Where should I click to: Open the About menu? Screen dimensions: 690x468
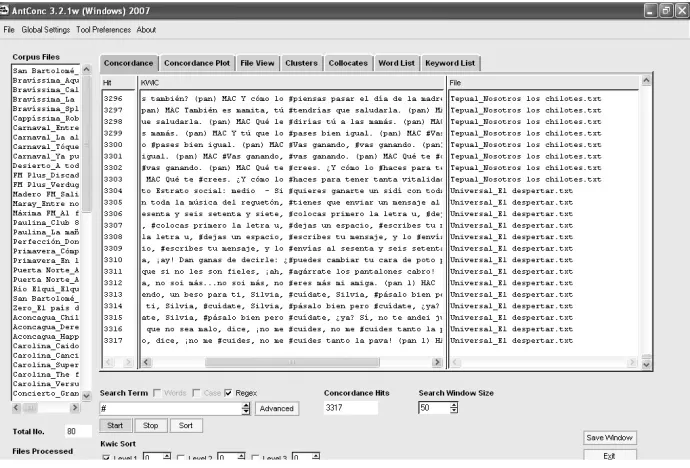[146, 30]
